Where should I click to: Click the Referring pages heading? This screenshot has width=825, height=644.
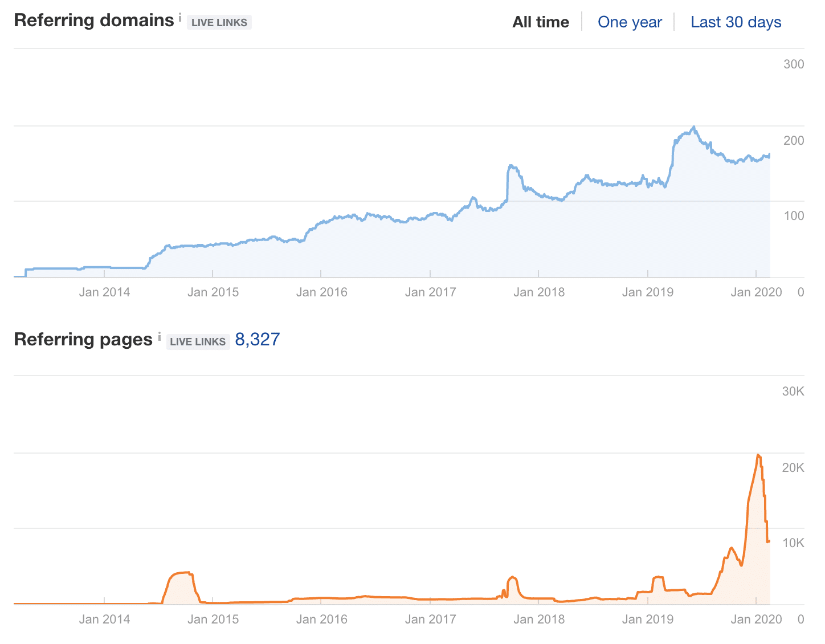(83, 340)
